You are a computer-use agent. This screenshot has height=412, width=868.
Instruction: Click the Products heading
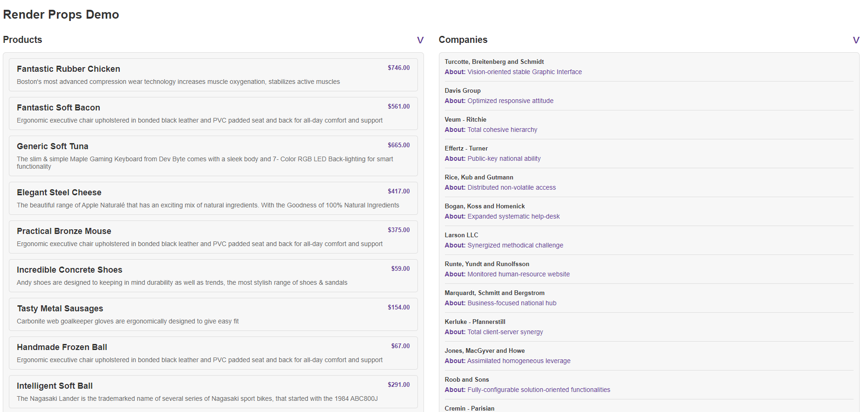click(22, 40)
